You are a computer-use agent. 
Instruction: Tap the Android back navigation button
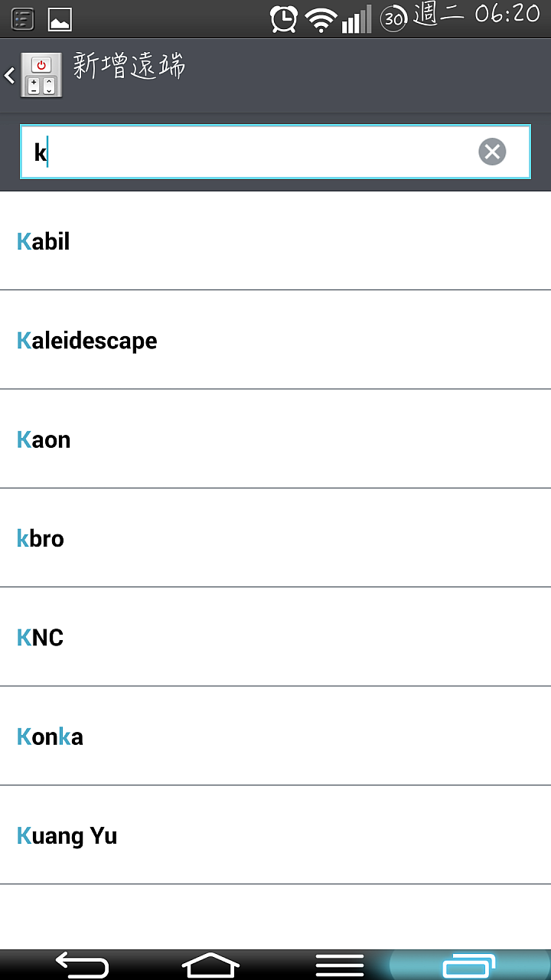pos(82,965)
